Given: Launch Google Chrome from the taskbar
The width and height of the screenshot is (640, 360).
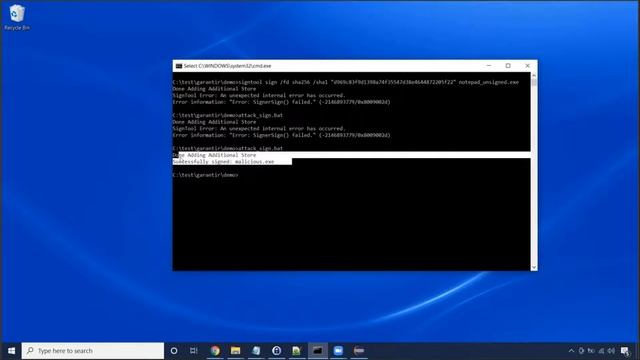Looking at the screenshot, I should tap(215, 351).
